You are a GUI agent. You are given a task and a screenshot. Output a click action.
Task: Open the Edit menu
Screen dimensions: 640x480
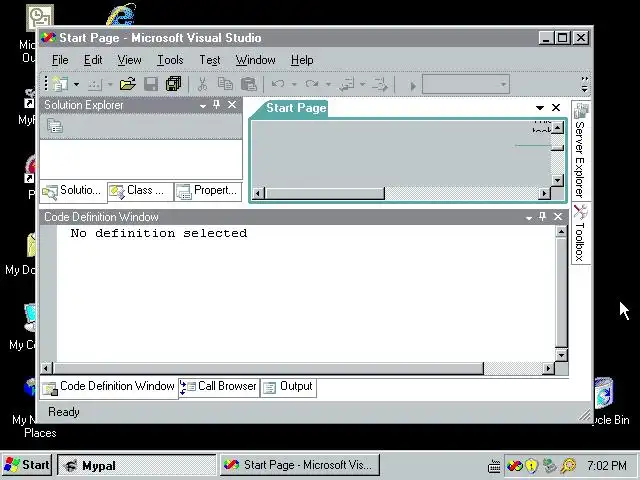93,60
